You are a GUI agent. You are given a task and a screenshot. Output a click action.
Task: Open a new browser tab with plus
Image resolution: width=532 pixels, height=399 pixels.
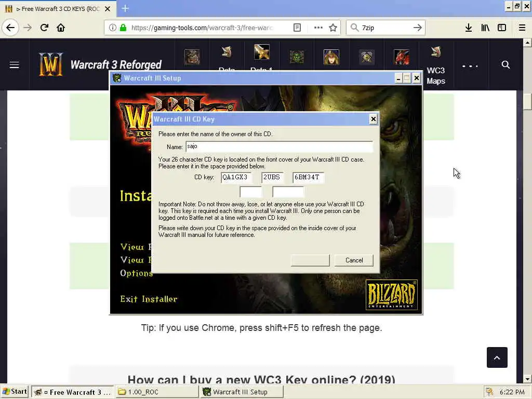(x=125, y=8)
